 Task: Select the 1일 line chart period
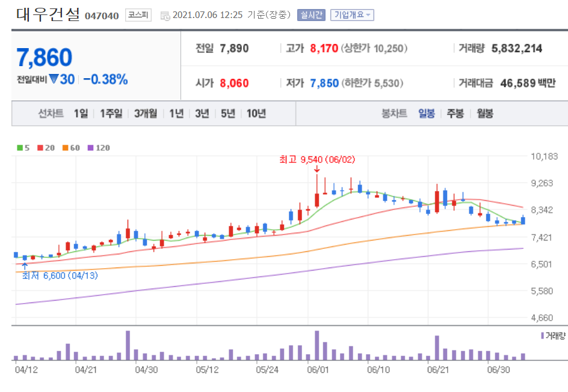point(81,114)
